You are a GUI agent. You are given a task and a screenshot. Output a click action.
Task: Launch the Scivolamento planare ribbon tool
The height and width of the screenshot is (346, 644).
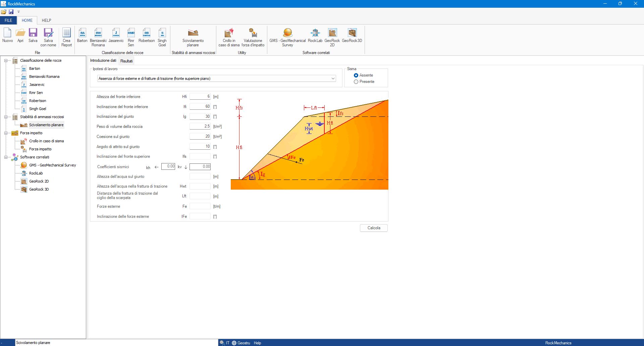point(193,36)
